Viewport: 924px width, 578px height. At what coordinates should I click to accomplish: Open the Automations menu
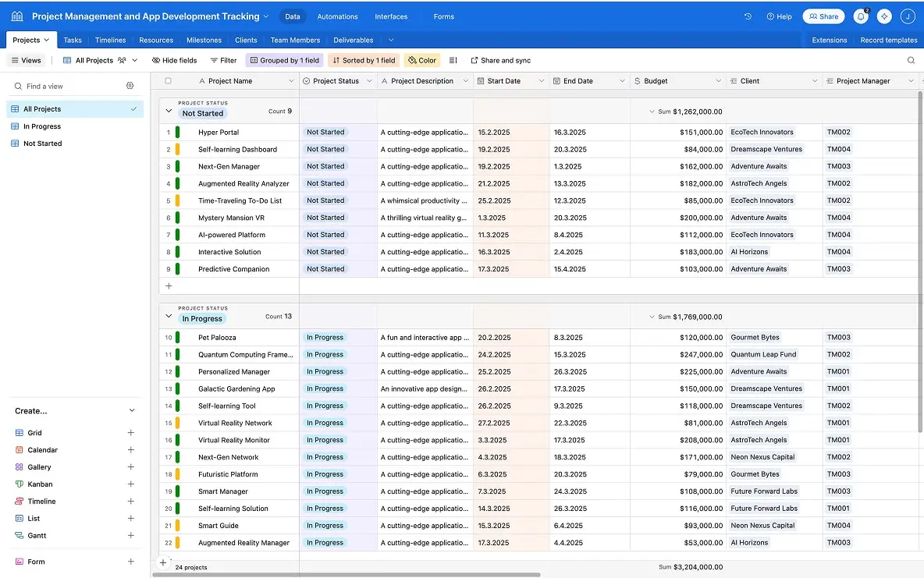tap(337, 16)
